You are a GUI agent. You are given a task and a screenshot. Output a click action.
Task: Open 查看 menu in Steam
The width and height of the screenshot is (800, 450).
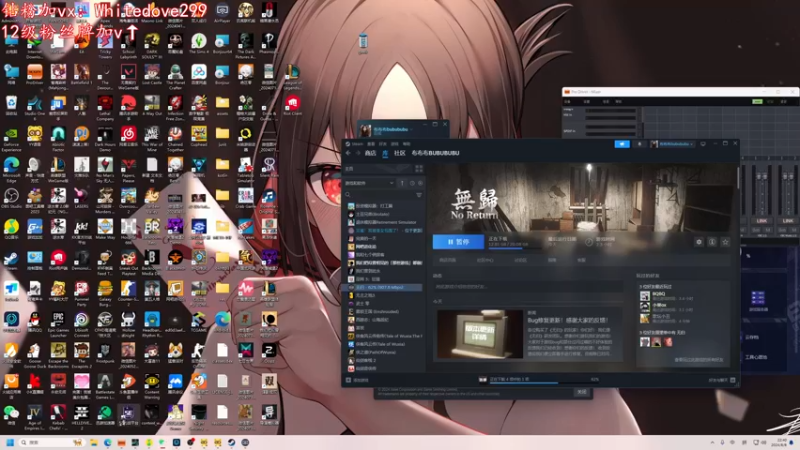coord(371,144)
